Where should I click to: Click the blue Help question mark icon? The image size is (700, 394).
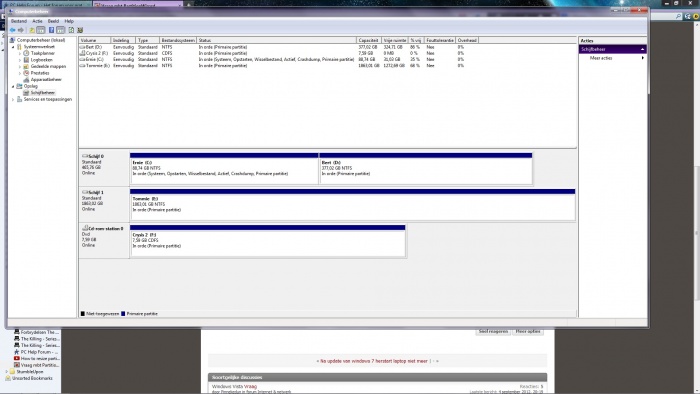click(51, 30)
